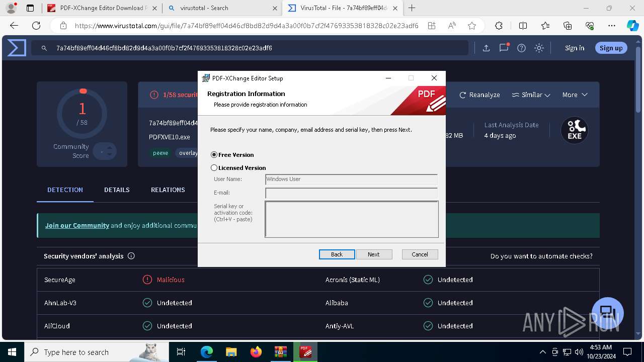The width and height of the screenshot is (644, 362).
Task: Click the Read aloud icon in address bar
Action: [x=452, y=26]
